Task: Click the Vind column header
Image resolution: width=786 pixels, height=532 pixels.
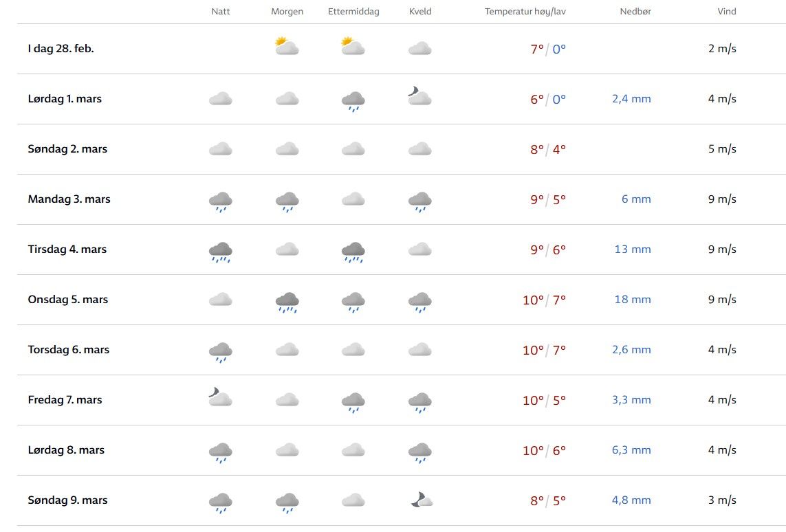Action: (726, 12)
